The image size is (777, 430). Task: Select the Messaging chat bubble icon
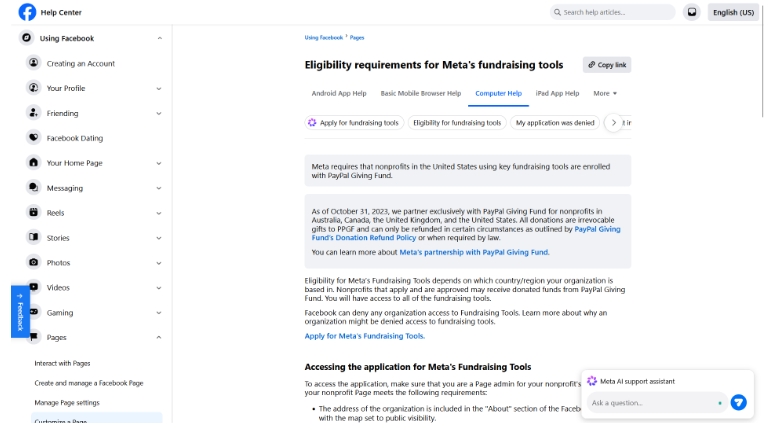33,188
